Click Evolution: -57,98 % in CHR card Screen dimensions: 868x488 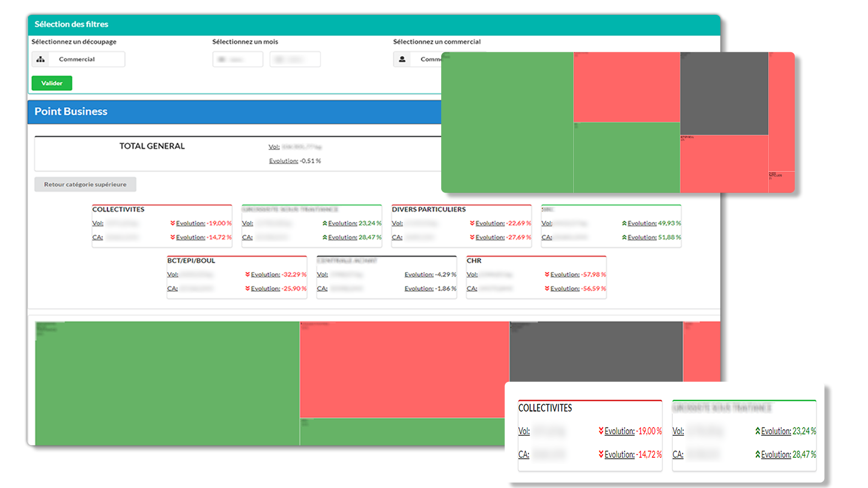(578, 274)
